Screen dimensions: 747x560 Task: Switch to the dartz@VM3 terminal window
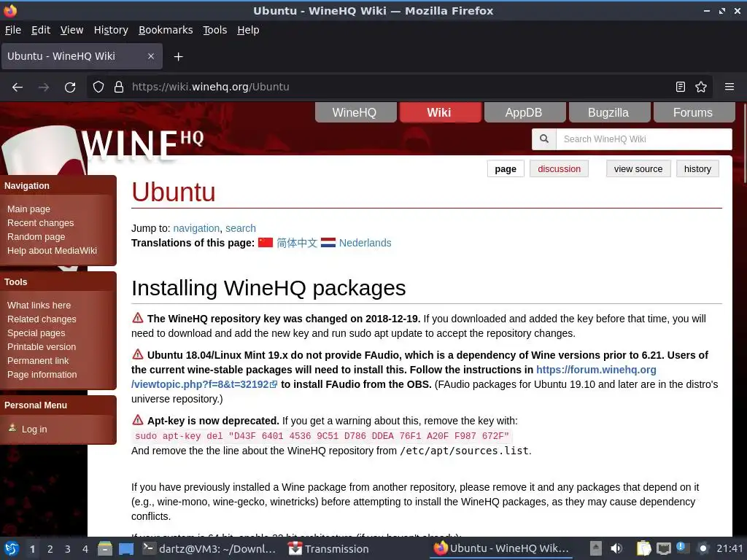209,548
